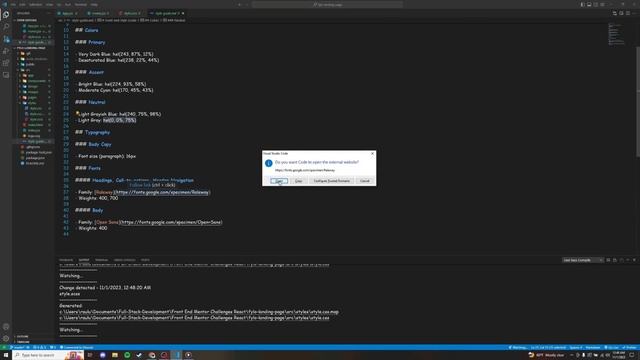The image size is (640, 360).
Task: Open the Source Control view
Action: 6,39
